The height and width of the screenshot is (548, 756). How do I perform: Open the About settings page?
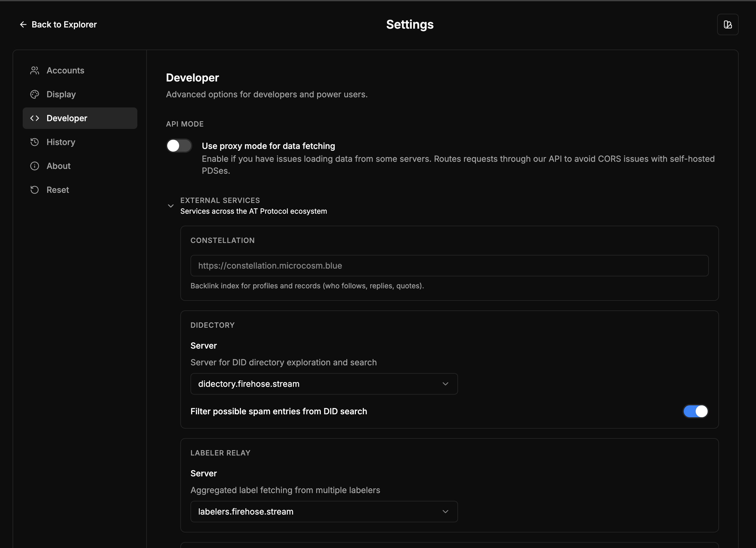pos(59,166)
